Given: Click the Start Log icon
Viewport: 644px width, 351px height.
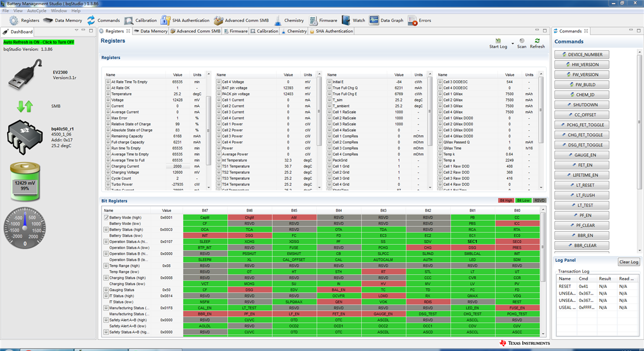Looking at the screenshot, I should point(498,41).
